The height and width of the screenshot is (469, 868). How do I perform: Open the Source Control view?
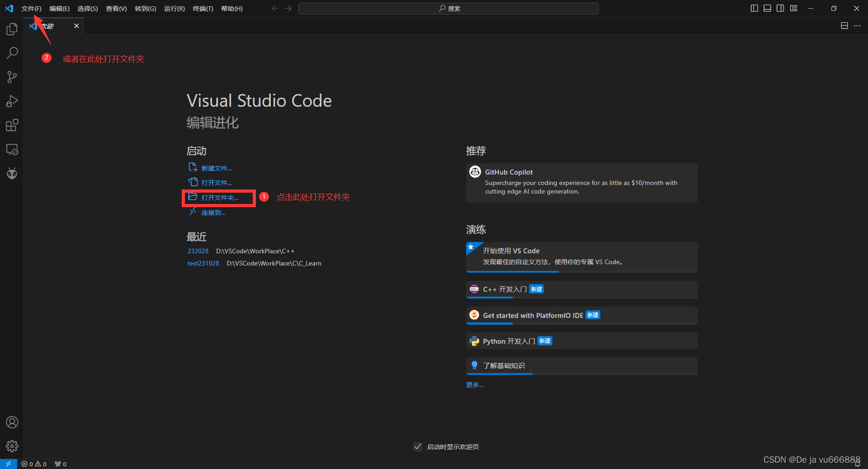[x=12, y=77]
